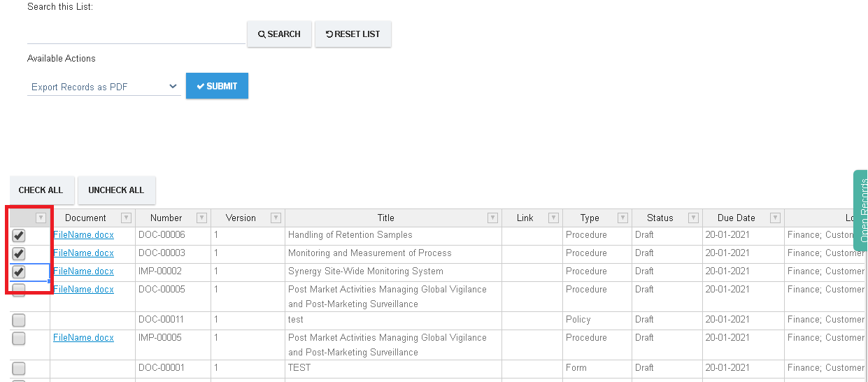868x382 pixels.
Task: Open the Due Date column filter icon
Action: [x=775, y=218]
